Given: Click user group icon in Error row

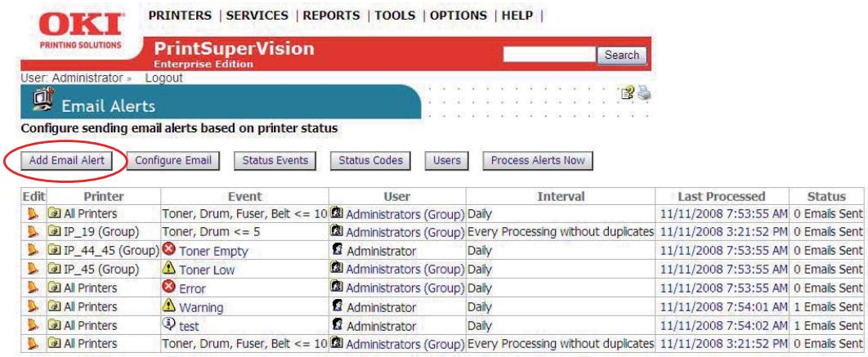Looking at the screenshot, I should pos(337,288).
